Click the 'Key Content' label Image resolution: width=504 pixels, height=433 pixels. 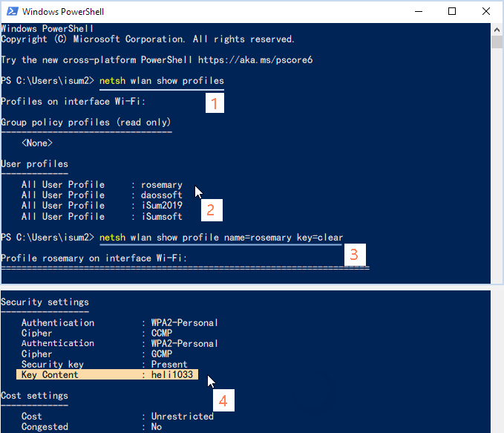50,374
